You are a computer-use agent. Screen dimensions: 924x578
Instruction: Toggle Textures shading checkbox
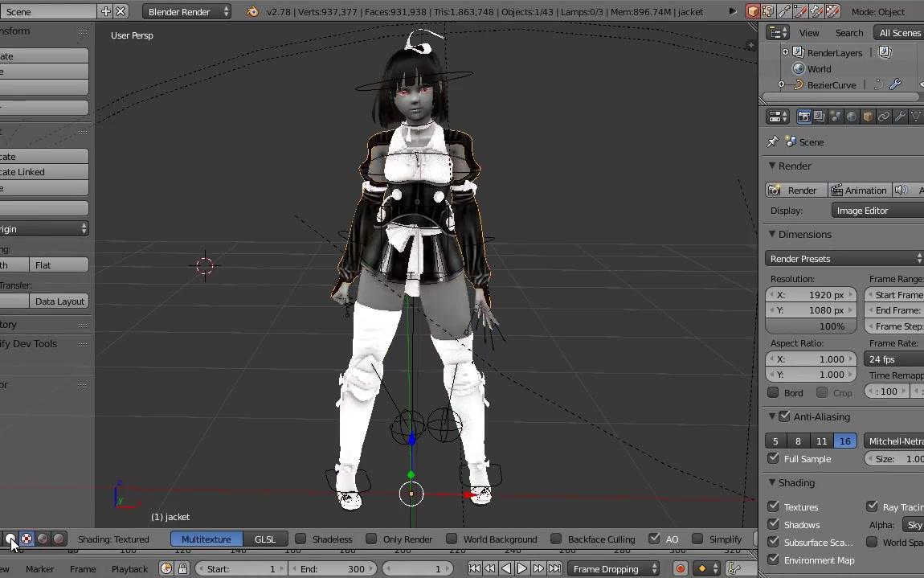(774, 506)
